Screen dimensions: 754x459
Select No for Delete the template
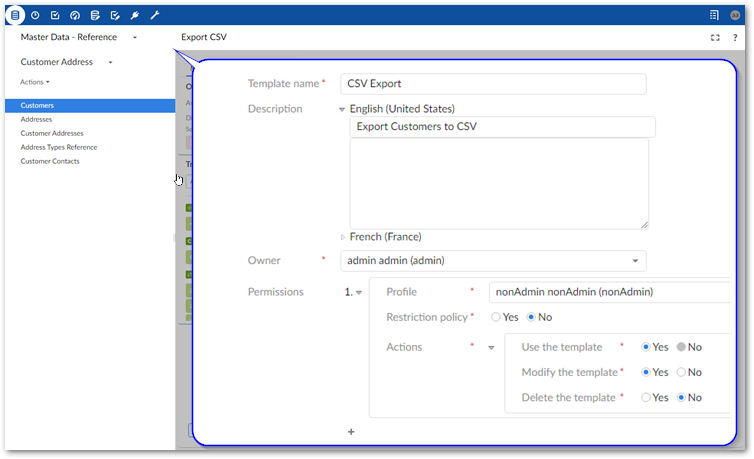681,397
